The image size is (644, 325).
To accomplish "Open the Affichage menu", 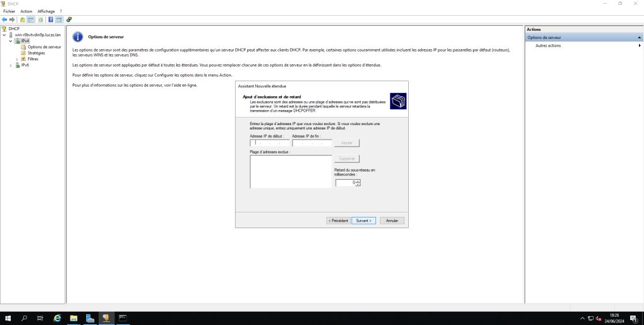I will [46, 11].
